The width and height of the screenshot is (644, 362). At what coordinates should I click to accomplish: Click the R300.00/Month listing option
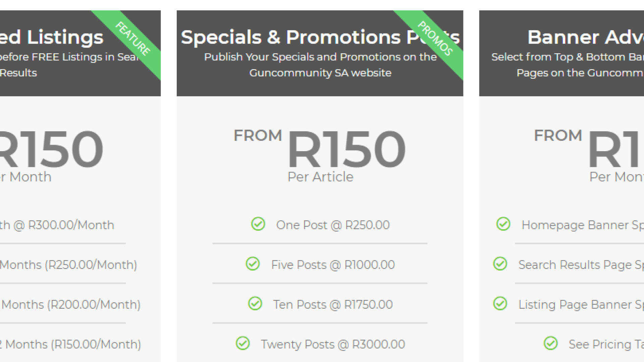point(57,225)
